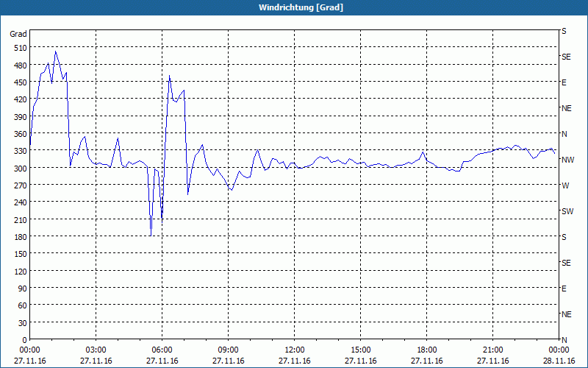The image size is (588, 368).
Task: Select the 28.11.16 date label
Action: tap(559, 361)
